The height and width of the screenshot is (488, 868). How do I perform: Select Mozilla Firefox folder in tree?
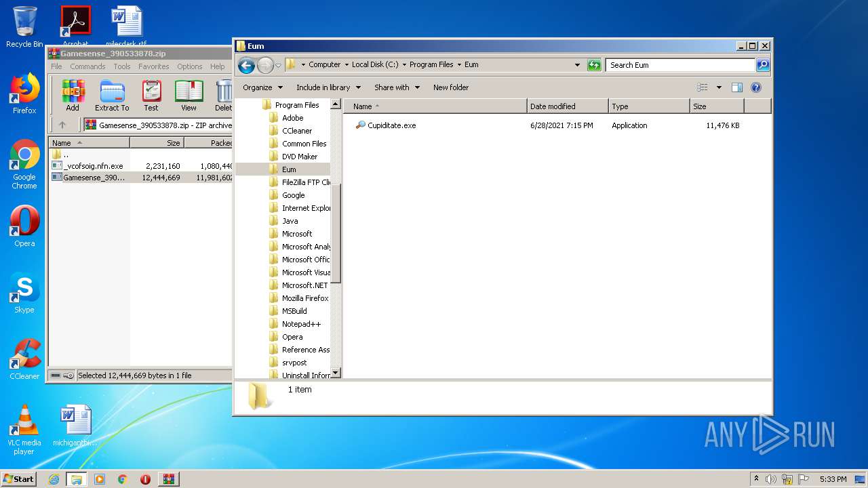point(305,298)
